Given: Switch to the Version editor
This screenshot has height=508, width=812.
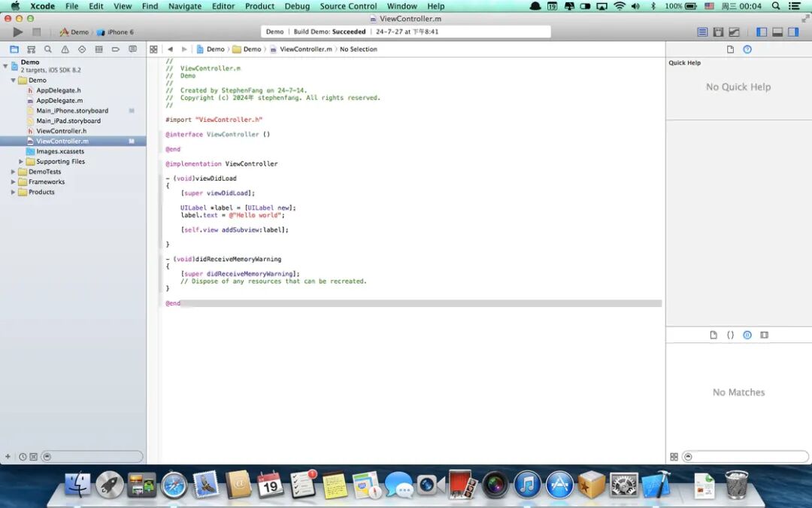Looking at the screenshot, I should pyautogui.click(x=735, y=32).
